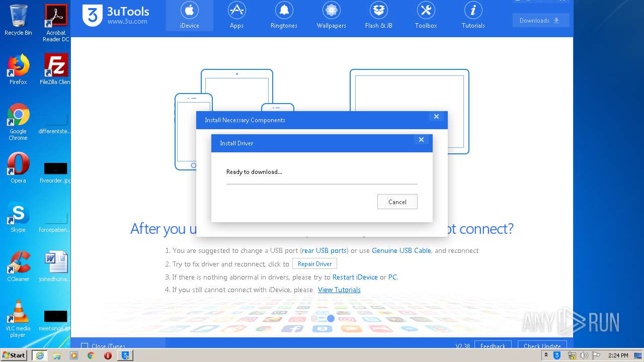Screen dimensions: 644x362
Task: Open Internet Explorer in taskbar
Action: [x=40, y=355]
